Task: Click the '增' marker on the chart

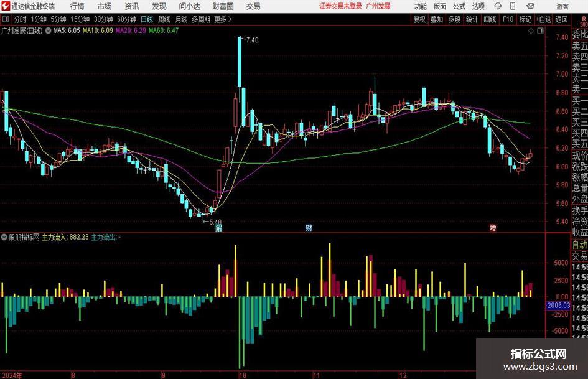Action: pyautogui.click(x=493, y=228)
